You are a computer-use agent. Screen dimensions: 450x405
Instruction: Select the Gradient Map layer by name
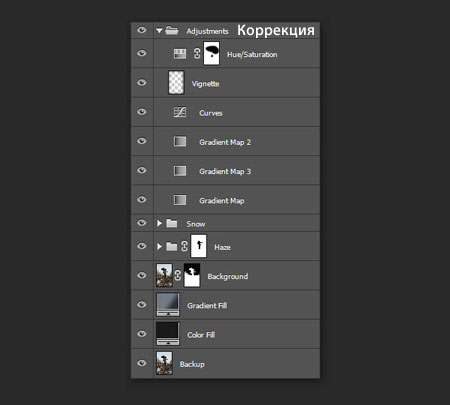[x=222, y=201]
